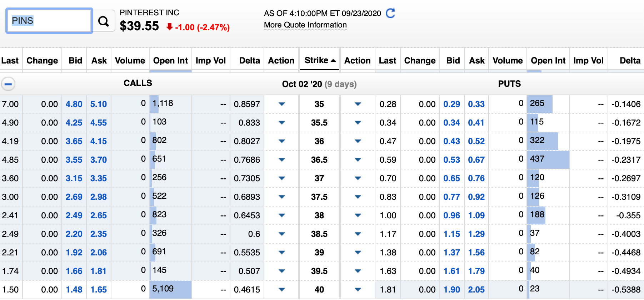Open the More Quote Information link
The image size is (644, 300).
[x=305, y=25]
